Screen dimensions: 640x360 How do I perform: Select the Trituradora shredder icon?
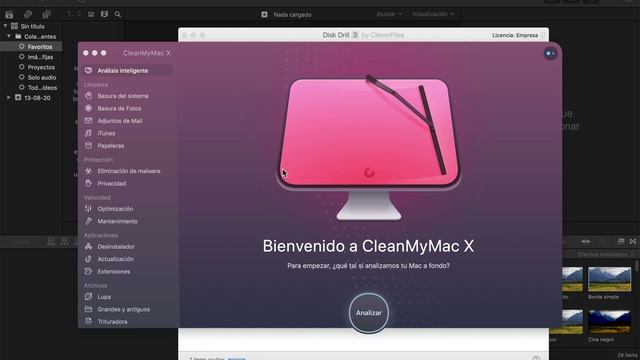[x=89, y=322]
